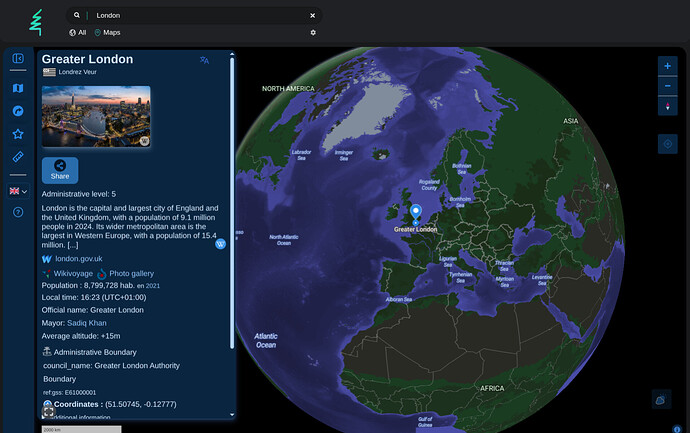690x433 pixels.
Task: Click the Administrative Boundary icon
Action: point(47,352)
